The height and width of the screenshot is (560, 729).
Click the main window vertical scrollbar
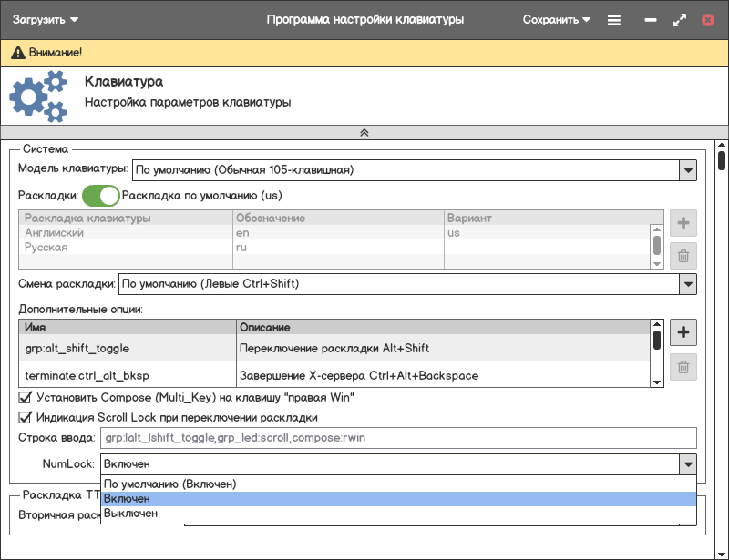[x=722, y=161]
